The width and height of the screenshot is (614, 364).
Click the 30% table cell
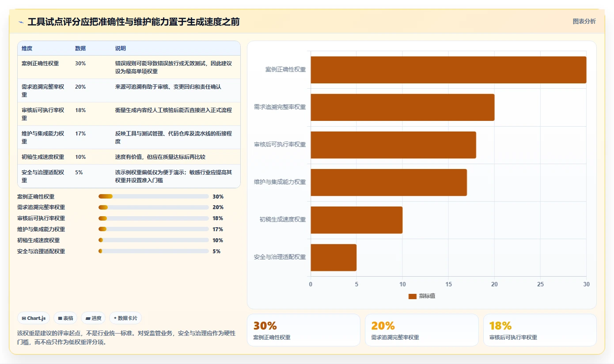pos(80,64)
